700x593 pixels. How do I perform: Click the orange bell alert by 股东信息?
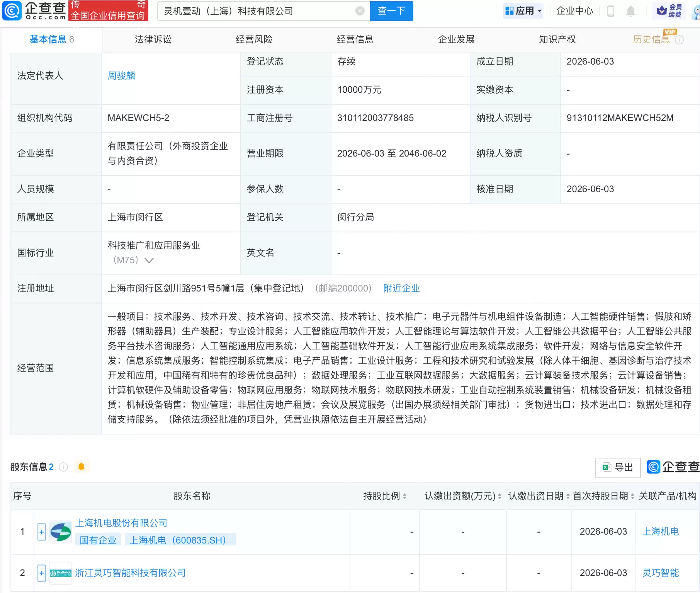(81, 467)
